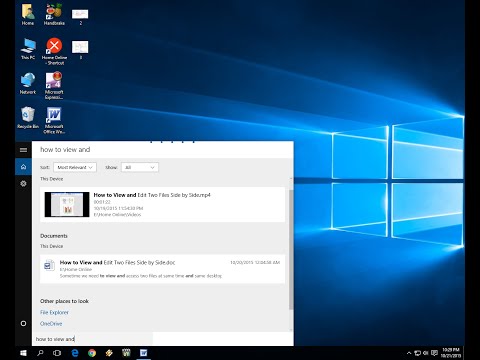Screen dimensions: 480x360
Task: Open the orange diamond taskbar app
Action: click(109, 353)
